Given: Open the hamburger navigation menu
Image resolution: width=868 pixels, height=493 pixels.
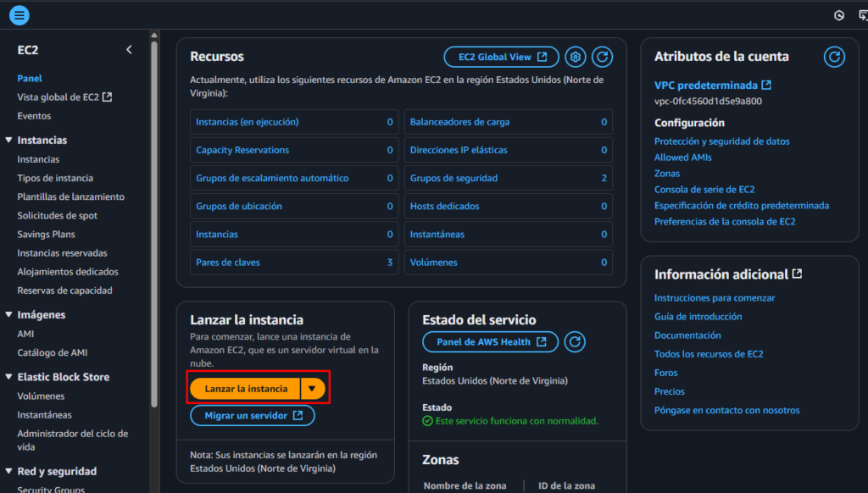Looking at the screenshot, I should [x=19, y=15].
